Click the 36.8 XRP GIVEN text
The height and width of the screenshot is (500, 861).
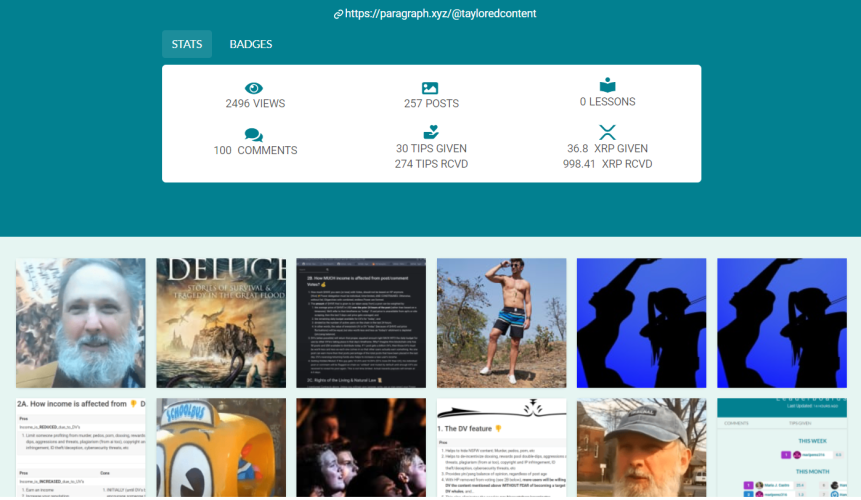607,148
